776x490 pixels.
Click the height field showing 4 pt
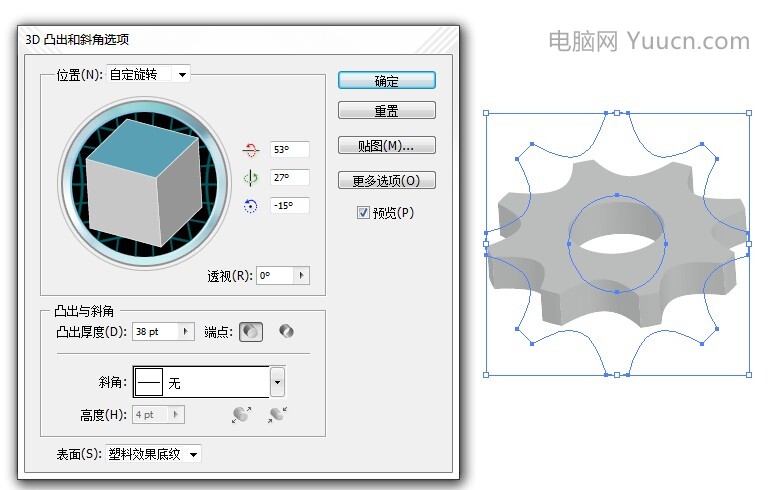pyautogui.click(x=150, y=415)
